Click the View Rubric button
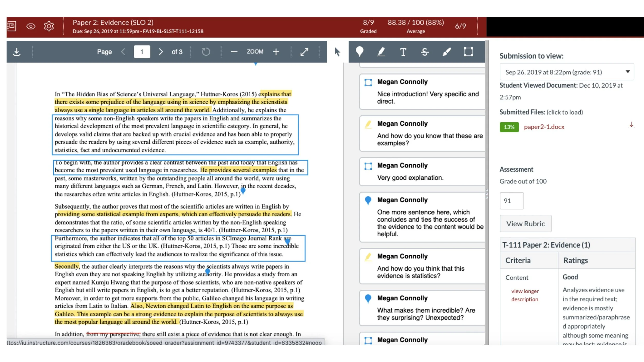Image resolution: width=644 pixels, height=362 pixels. [x=525, y=223]
